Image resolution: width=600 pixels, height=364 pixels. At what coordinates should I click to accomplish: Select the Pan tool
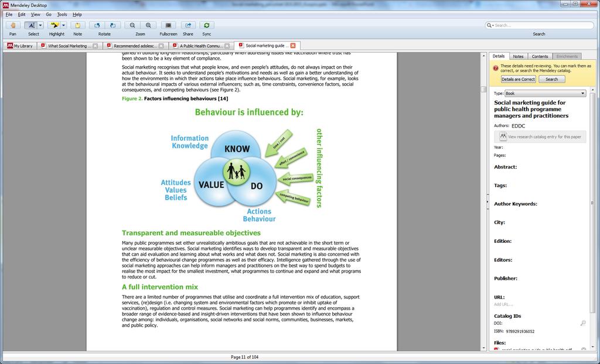[x=13, y=25]
